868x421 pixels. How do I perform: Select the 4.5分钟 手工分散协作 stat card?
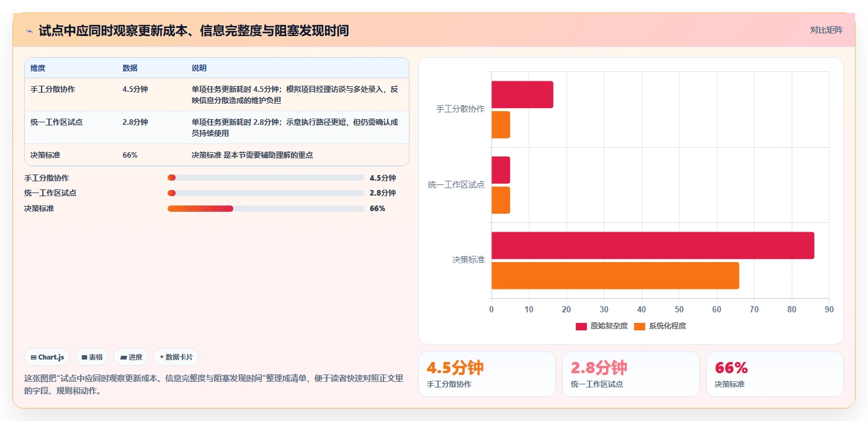(x=487, y=374)
